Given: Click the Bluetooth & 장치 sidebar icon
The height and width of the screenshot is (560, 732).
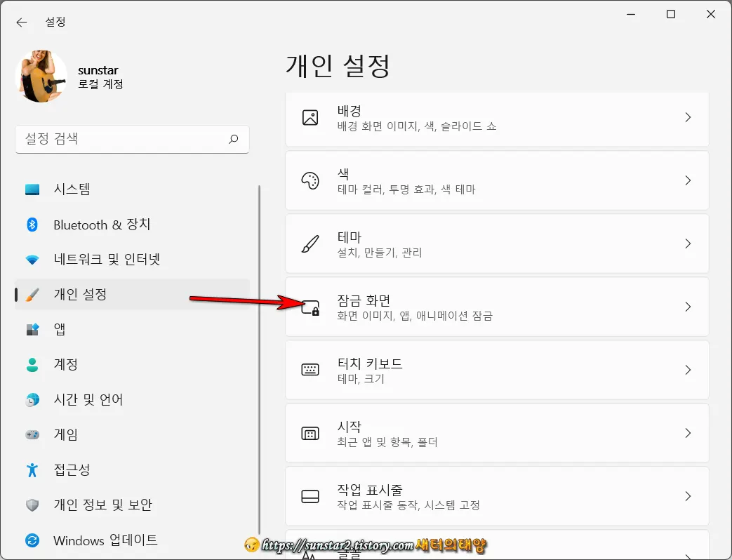Looking at the screenshot, I should click(34, 225).
